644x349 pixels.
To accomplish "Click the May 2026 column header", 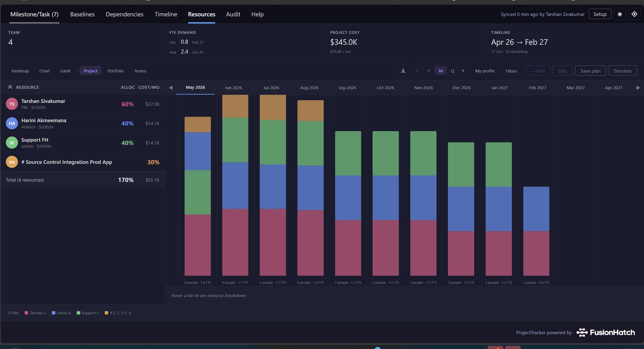I will coord(195,87).
